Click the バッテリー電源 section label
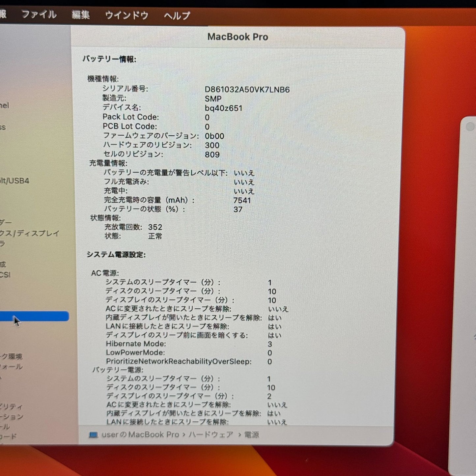Viewport: 476px width, 476px height. [118, 370]
